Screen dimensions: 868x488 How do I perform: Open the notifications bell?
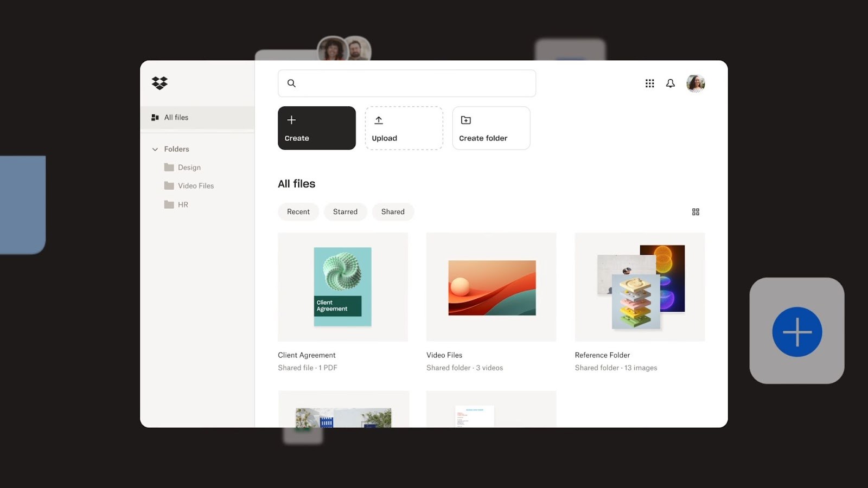coord(670,83)
